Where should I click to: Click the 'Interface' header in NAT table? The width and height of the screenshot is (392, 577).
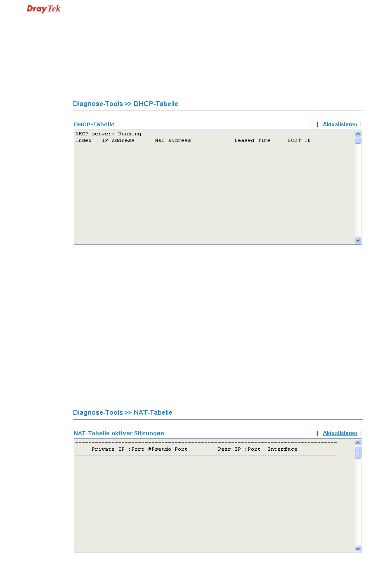283,449
